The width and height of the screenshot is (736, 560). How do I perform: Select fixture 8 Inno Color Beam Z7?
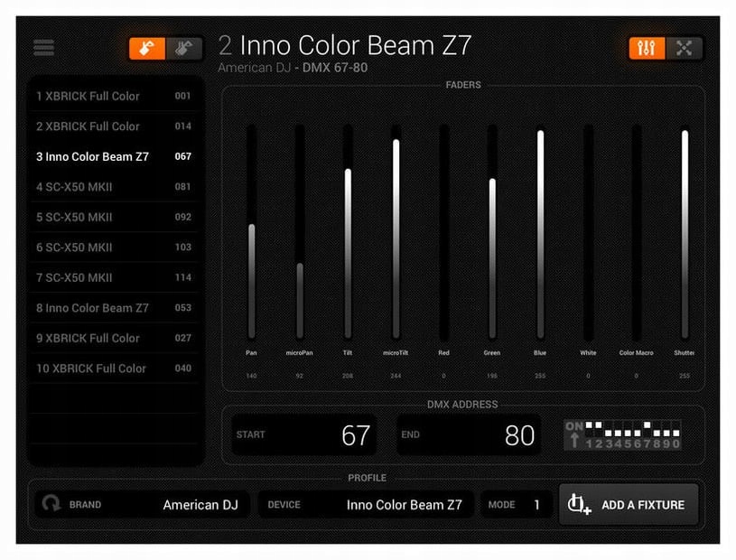coord(114,308)
